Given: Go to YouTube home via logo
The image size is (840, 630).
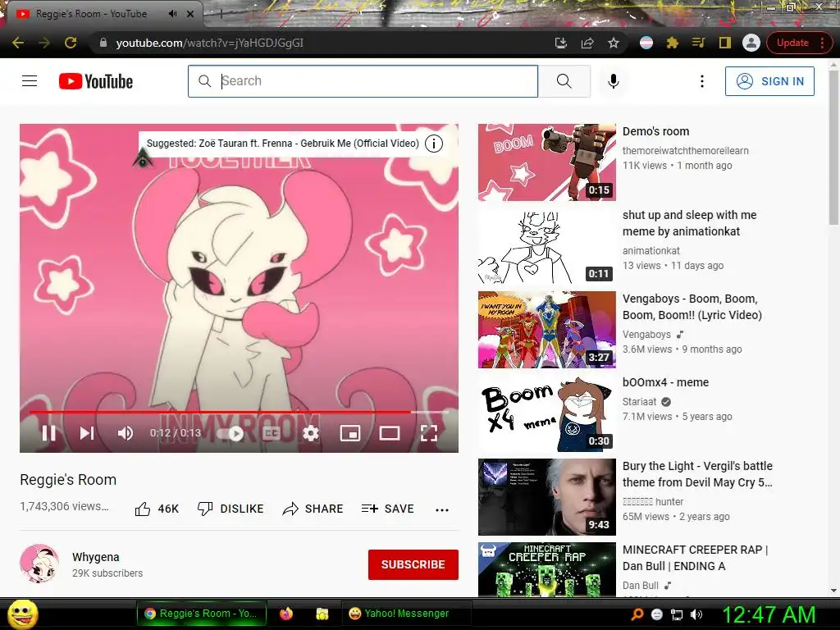Looking at the screenshot, I should point(96,81).
